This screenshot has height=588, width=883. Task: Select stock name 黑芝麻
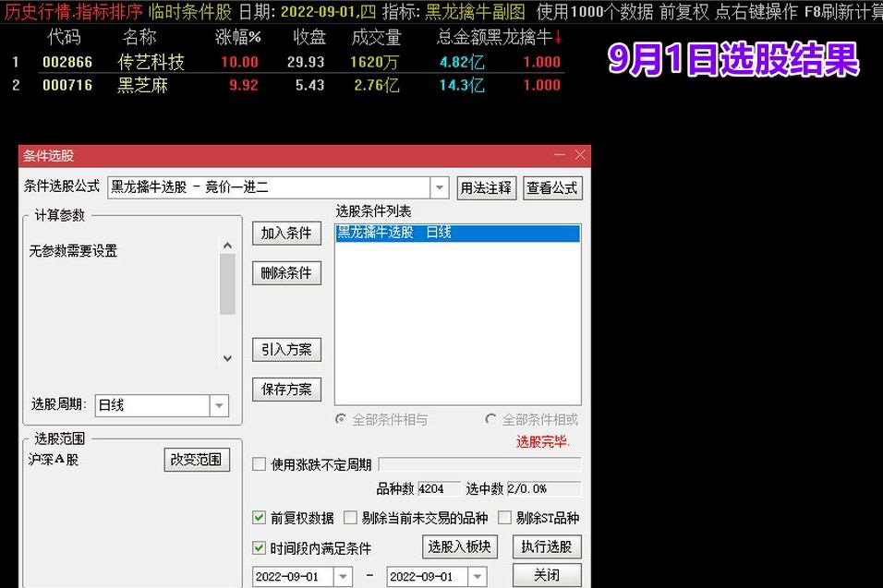tap(142, 86)
